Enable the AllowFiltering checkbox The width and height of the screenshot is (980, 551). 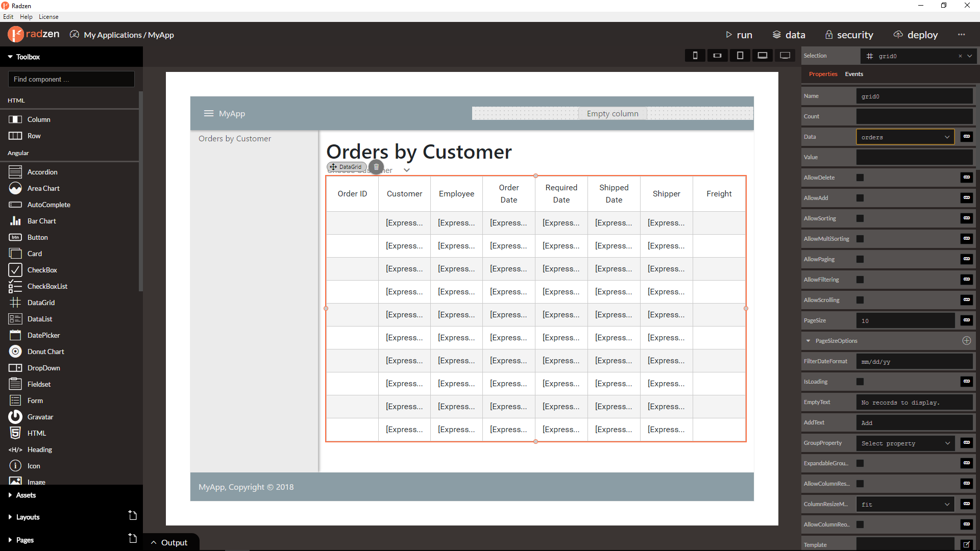[860, 280]
